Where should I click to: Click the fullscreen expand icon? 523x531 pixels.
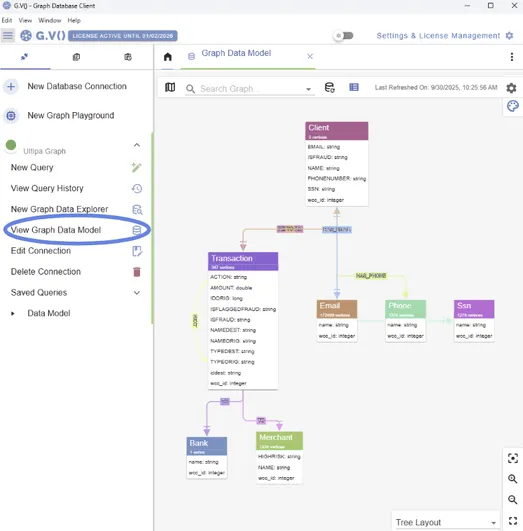point(512,521)
